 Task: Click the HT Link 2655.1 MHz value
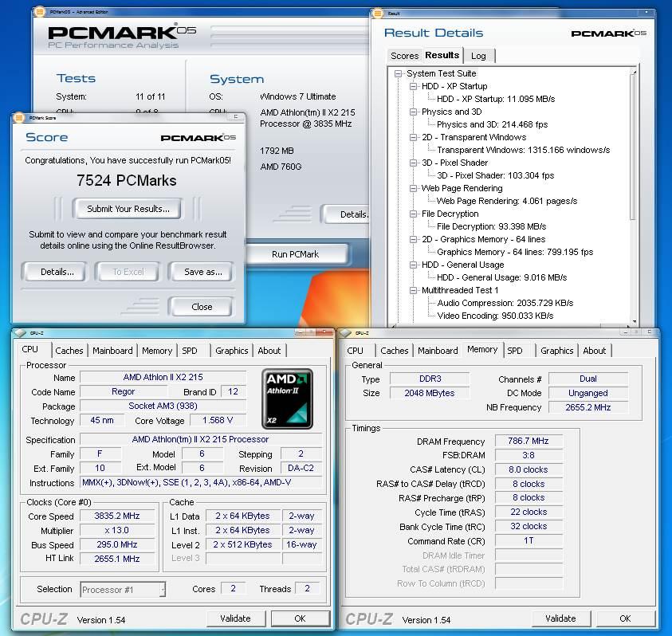[117, 559]
